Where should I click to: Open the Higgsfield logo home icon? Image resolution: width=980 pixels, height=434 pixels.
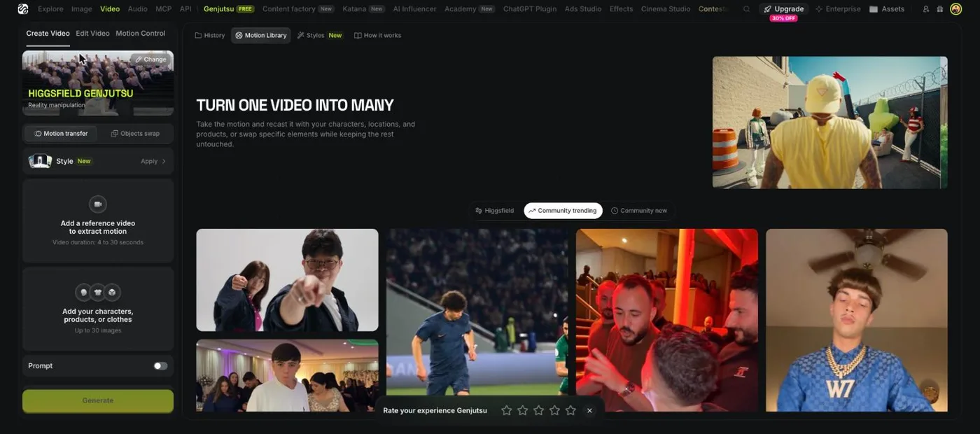pos(23,9)
